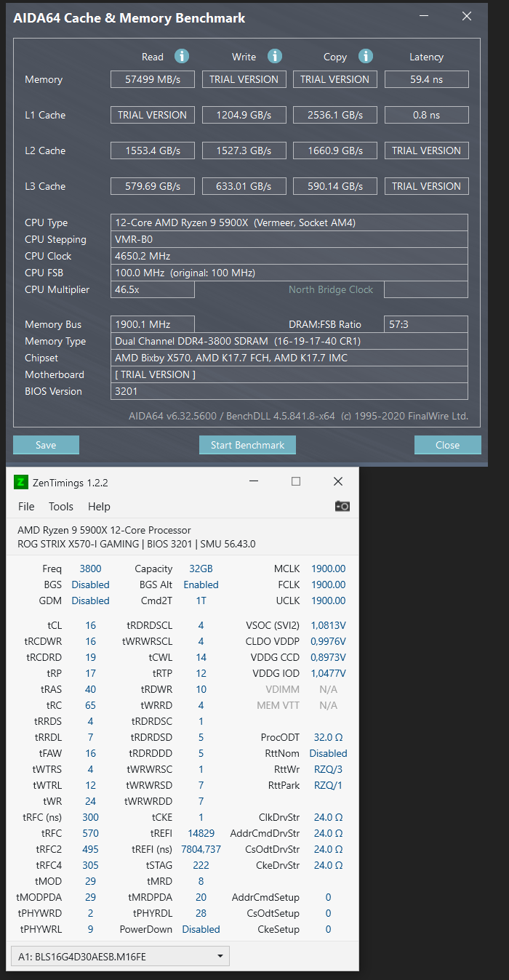The width and height of the screenshot is (509, 980).
Task: Click the CPU Type field text
Action: [x=289, y=222]
